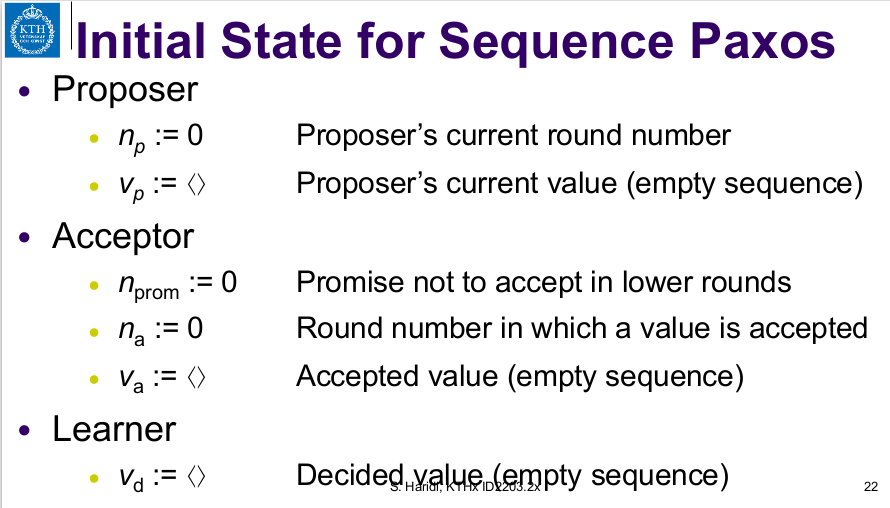Screen dimensions: 890x508
Task: Click the slide title 'Initial State for Sequence Paxos'
Action: 455,42
